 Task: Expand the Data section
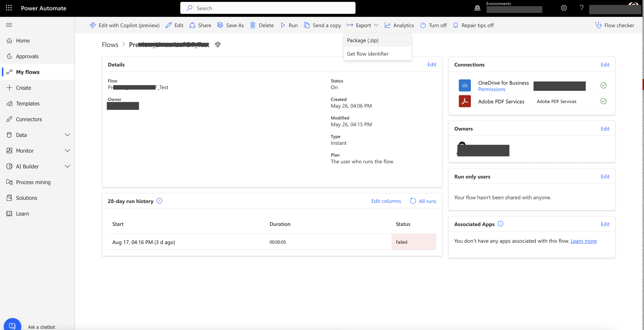(x=67, y=135)
